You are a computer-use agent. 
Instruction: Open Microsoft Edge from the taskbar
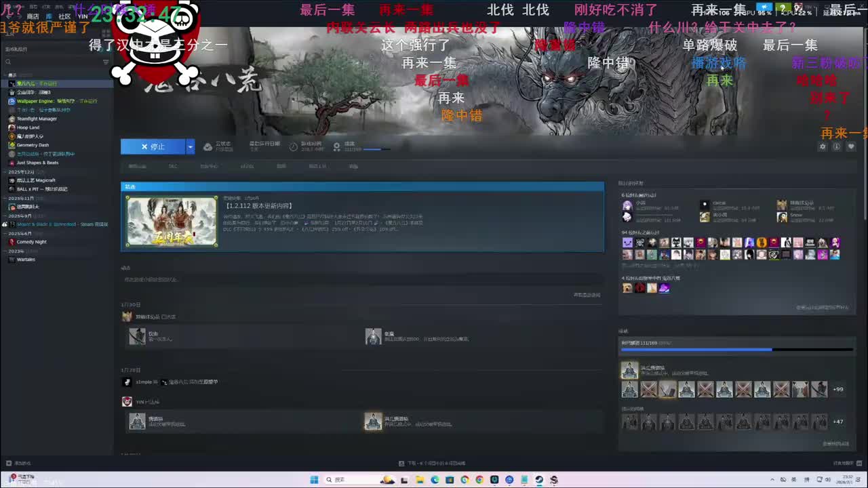click(435, 480)
